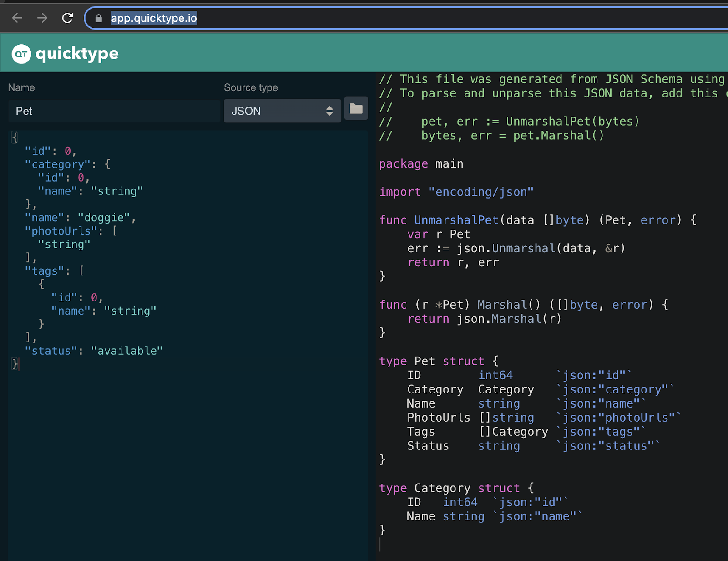
Task: Focus the Name field containing Pet
Action: tap(114, 111)
